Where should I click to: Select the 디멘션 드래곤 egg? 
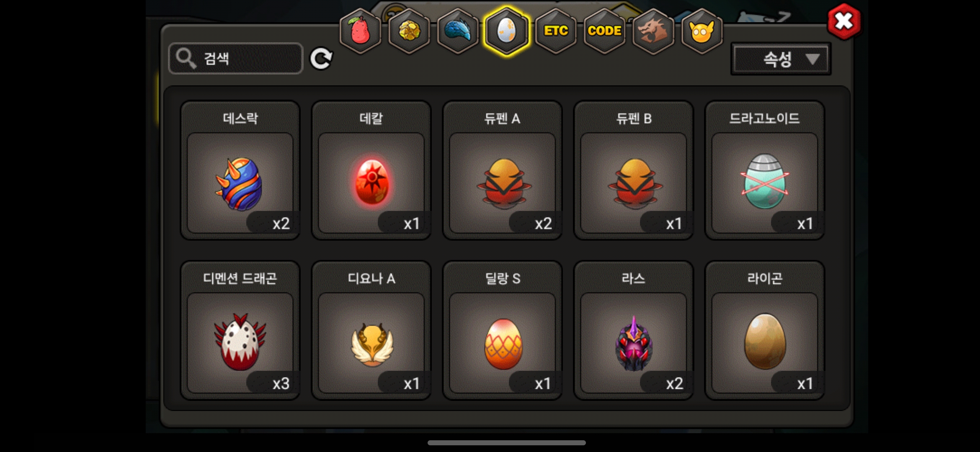[240, 330]
